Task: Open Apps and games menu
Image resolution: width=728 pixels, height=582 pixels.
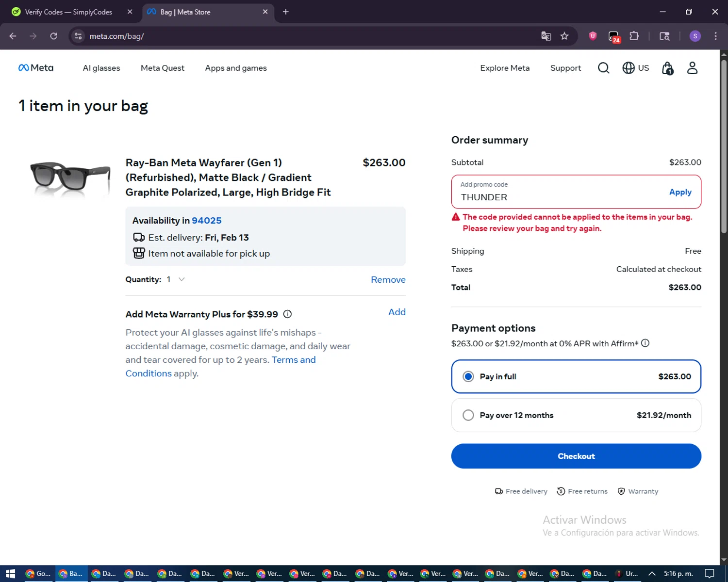Action: (236, 68)
